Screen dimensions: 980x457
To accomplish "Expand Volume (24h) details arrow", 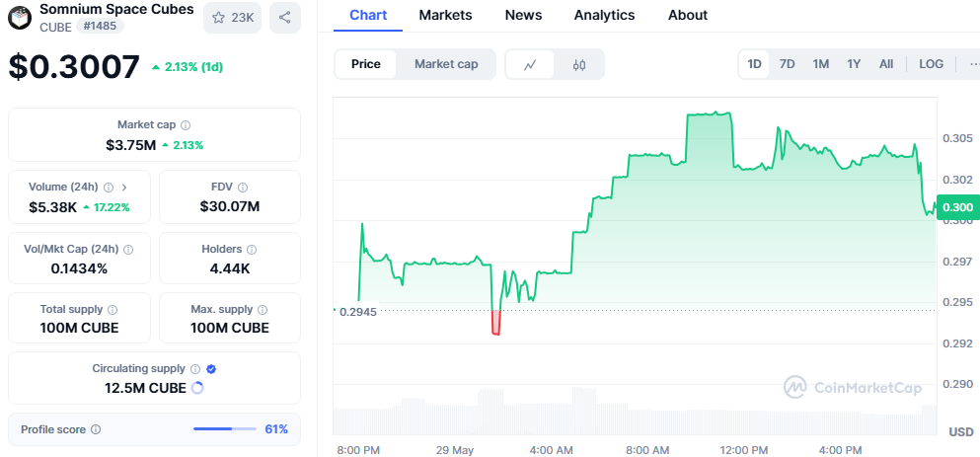I will [x=124, y=188].
